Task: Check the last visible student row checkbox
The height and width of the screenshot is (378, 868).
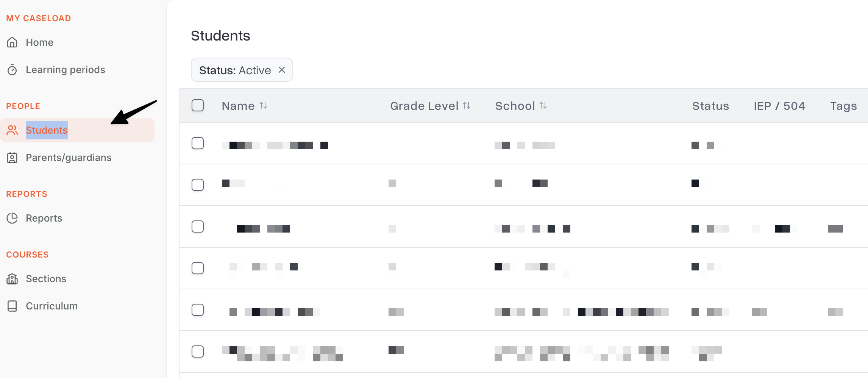Action: (x=198, y=351)
